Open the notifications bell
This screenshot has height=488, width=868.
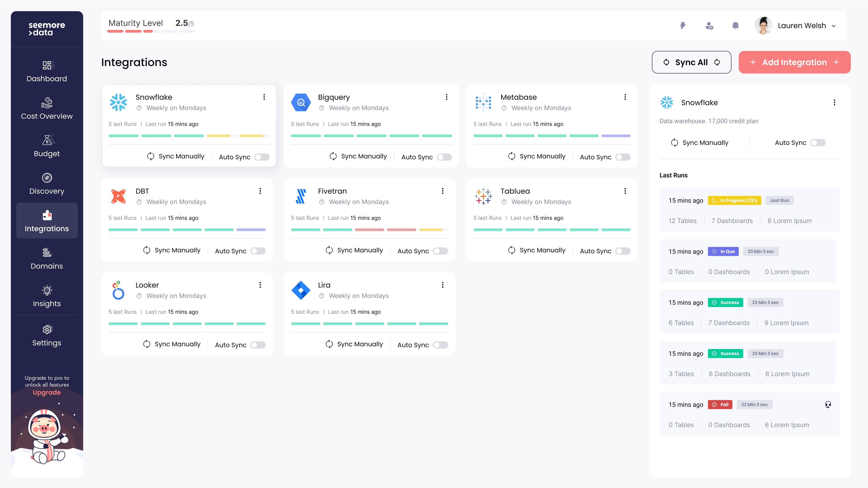736,26
